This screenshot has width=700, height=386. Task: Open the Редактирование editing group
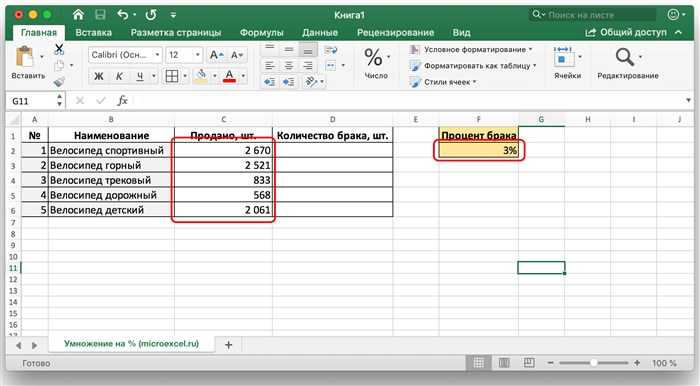628,63
